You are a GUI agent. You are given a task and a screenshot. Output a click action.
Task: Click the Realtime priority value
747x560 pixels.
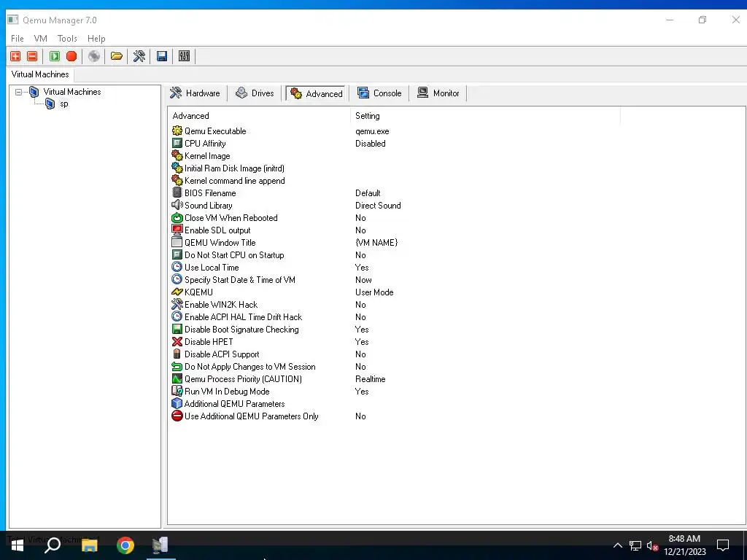click(370, 378)
